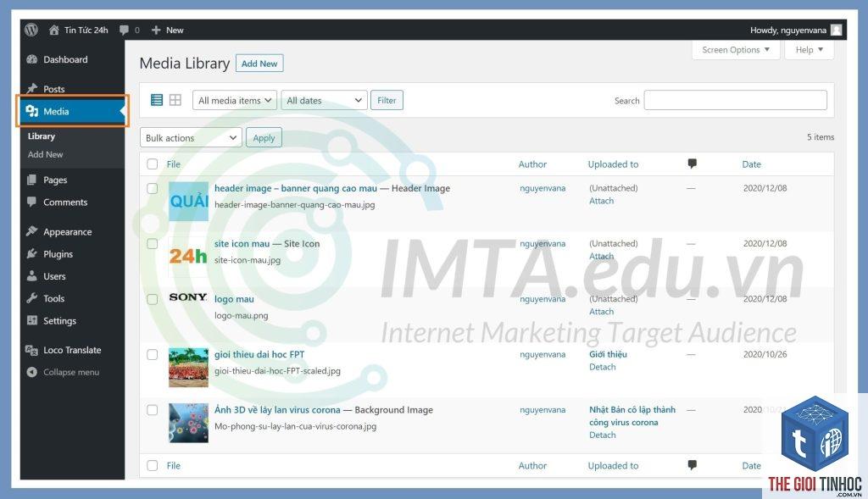The height and width of the screenshot is (499, 868).
Task: Click the Apply button
Action: coord(264,138)
